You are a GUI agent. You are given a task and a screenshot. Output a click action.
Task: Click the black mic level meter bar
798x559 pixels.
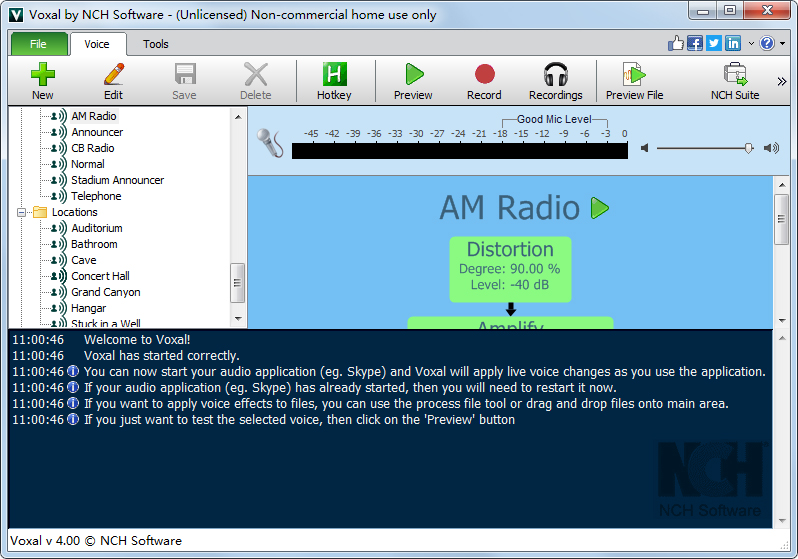460,151
